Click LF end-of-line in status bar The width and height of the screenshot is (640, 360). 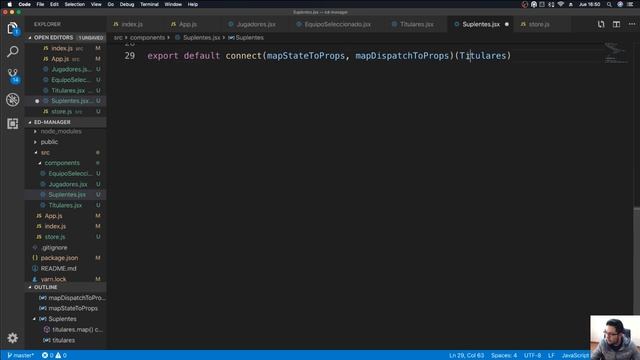point(551,356)
